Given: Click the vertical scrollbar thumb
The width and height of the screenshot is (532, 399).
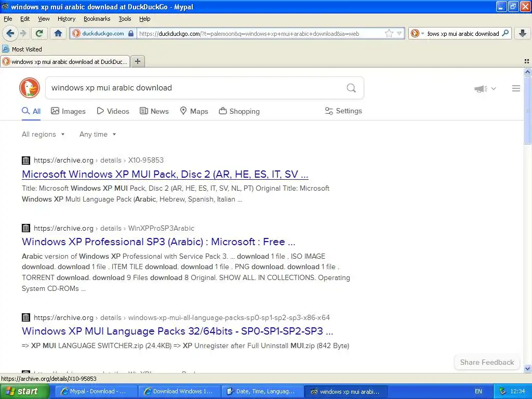Looking at the screenshot, I should pyautogui.click(x=527, y=110).
